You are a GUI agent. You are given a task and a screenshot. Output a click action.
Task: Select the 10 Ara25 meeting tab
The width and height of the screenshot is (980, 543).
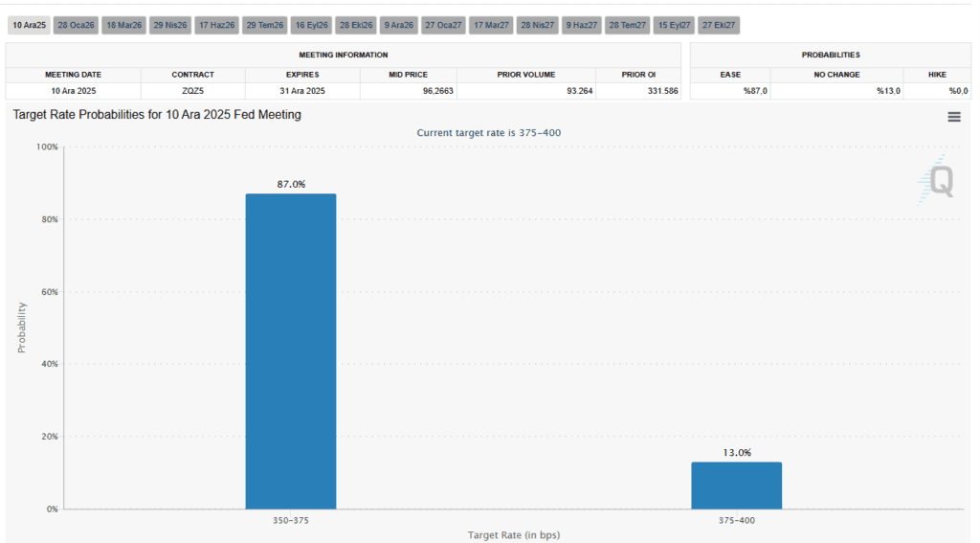point(29,25)
